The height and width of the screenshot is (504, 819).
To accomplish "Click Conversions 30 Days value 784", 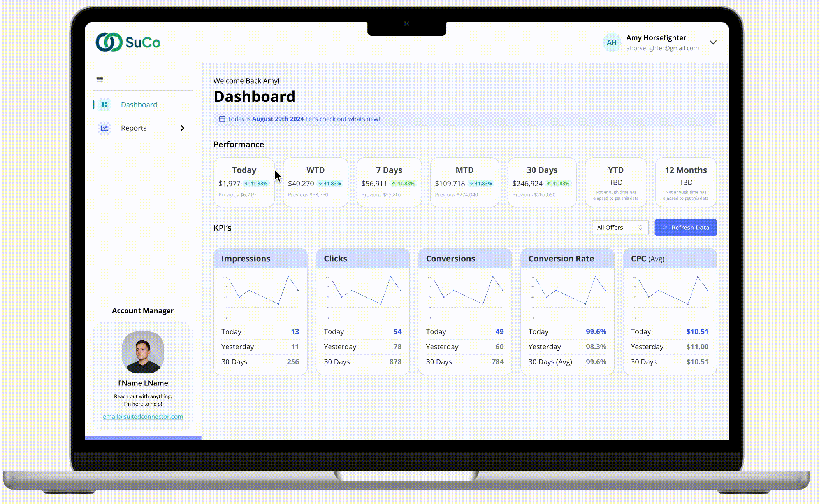I will pyautogui.click(x=497, y=362).
